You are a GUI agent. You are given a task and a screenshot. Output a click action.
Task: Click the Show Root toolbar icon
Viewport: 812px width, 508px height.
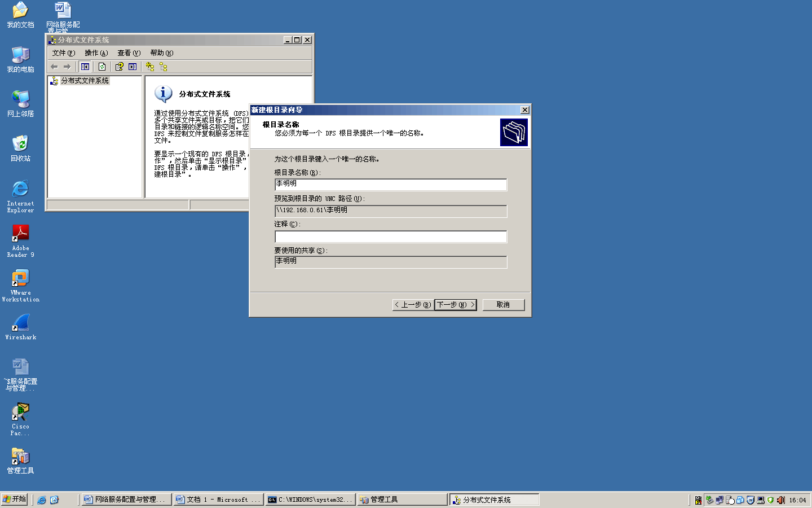(x=164, y=67)
